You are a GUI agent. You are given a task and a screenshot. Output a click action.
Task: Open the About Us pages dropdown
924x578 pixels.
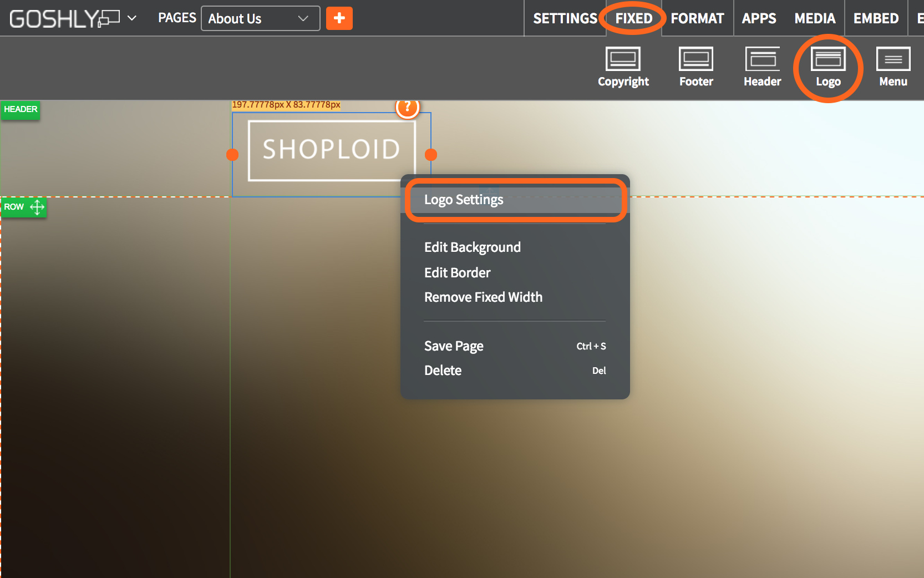pos(260,18)
